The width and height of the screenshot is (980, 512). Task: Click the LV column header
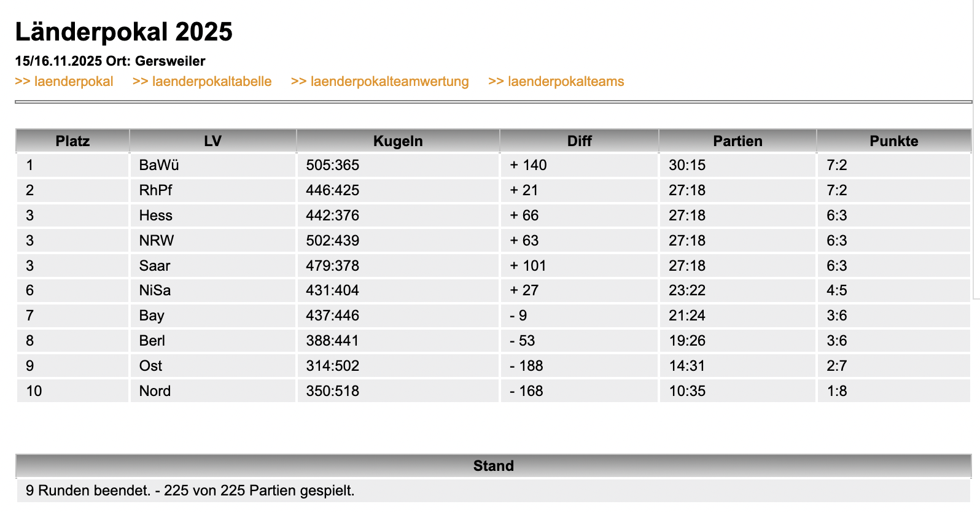point(212,141)
